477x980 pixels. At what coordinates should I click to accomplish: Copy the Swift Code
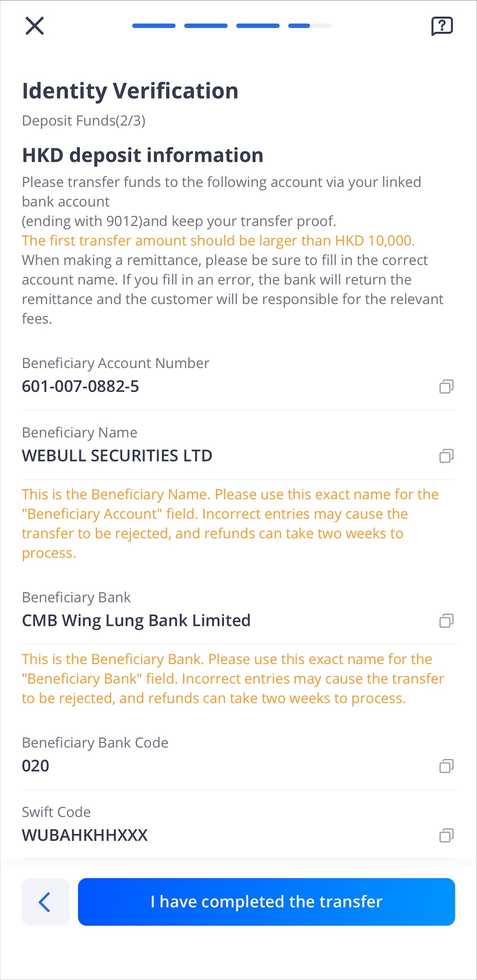pyautogui.click(x=447, y=835)
